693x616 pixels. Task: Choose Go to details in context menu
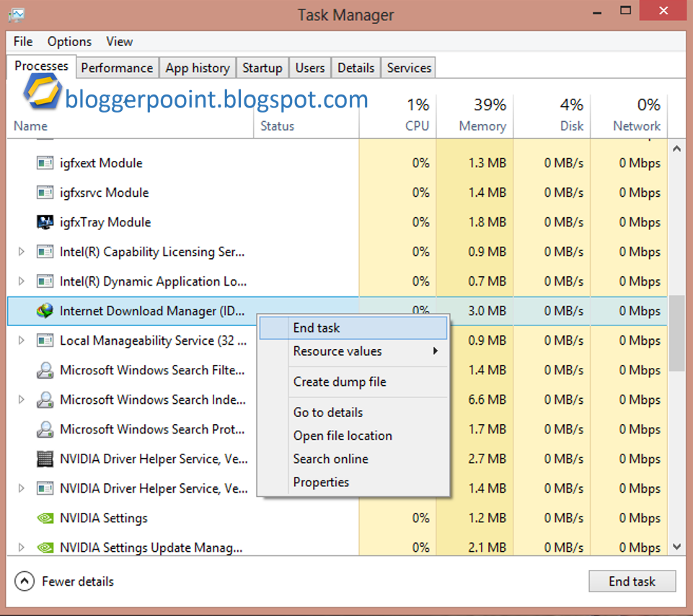tap(353, 412)
